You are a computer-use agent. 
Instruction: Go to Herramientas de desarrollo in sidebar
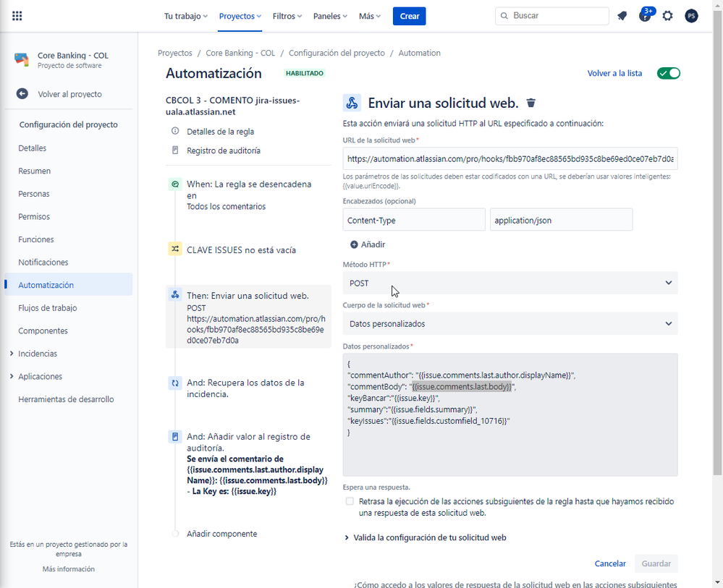pyautogui.click(x=66, y=399)
